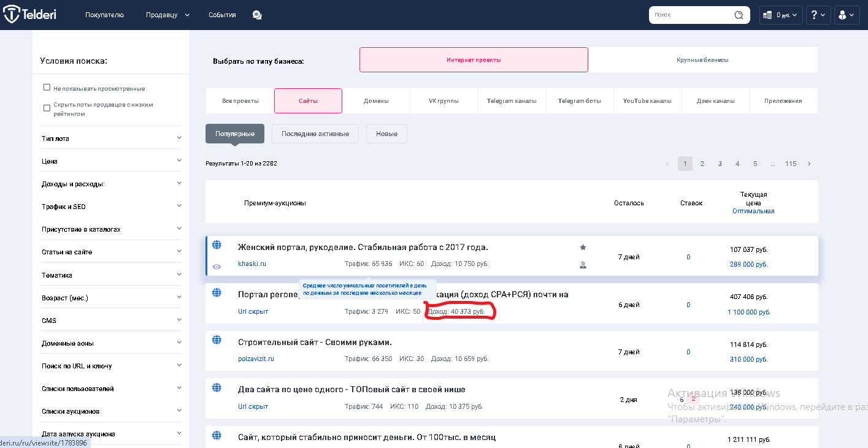This screenshot has width=868, height=448.
Task: Open the khaski.ru link
Action: tap(252, 264)
